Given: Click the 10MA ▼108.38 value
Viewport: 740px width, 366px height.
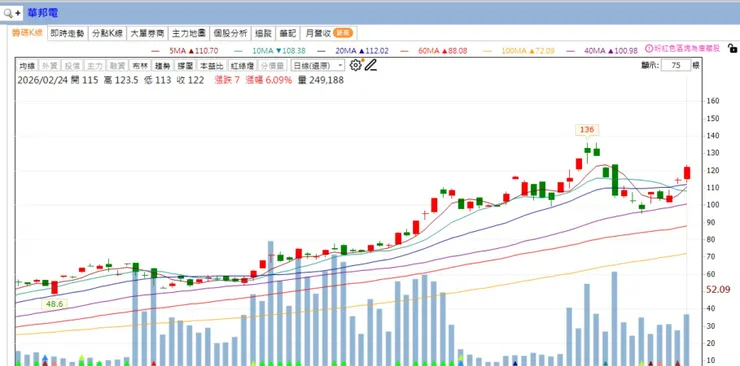Looking at the screenshot, I should pyautogui.click(x=278, y=51).
